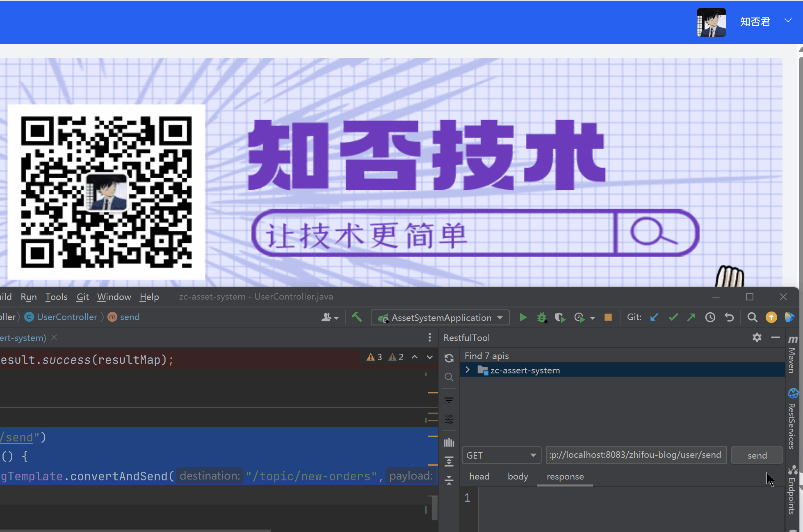Commit changes using Git checkmark icon
Image resolution: width=803 pixels, height=532 pixels.
tap(673, 317)
